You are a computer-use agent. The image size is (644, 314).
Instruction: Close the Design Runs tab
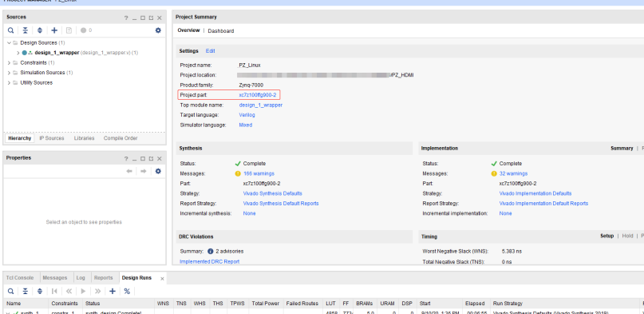pyautogui.click(x=162, y=279)
